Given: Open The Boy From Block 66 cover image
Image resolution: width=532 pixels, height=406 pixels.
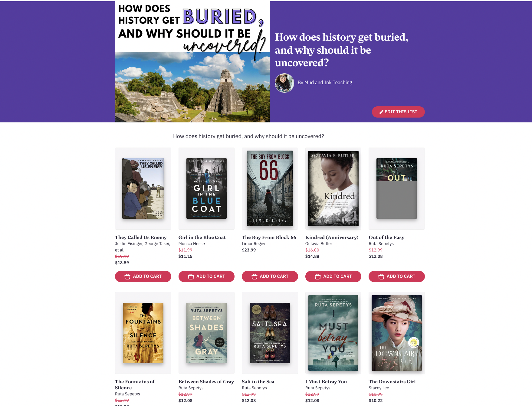Looking at the screenshot, I should [270, 188].
